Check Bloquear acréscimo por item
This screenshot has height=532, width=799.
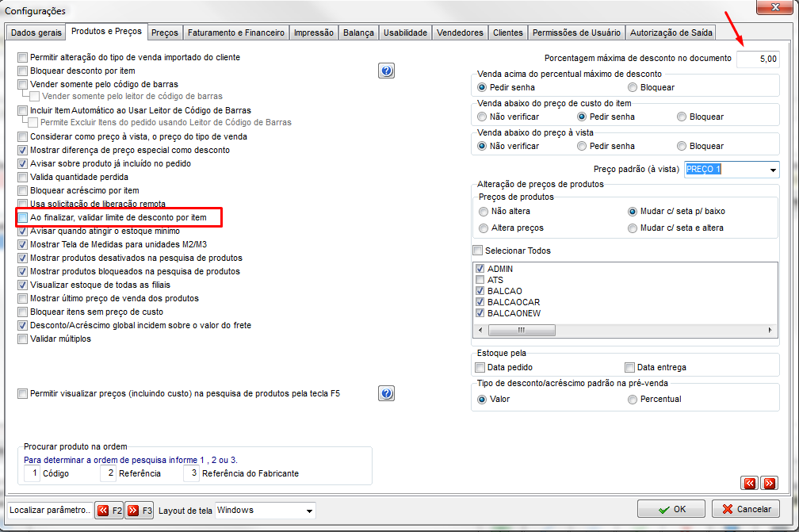click(22, 190)
